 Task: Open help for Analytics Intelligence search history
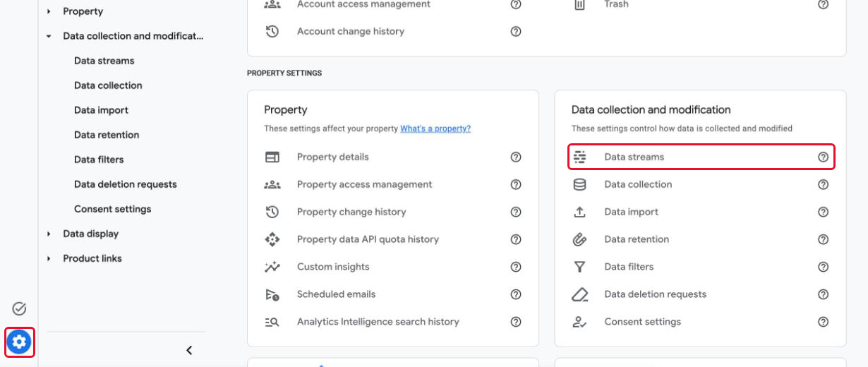pyautogui.click(x=516, y=322)
